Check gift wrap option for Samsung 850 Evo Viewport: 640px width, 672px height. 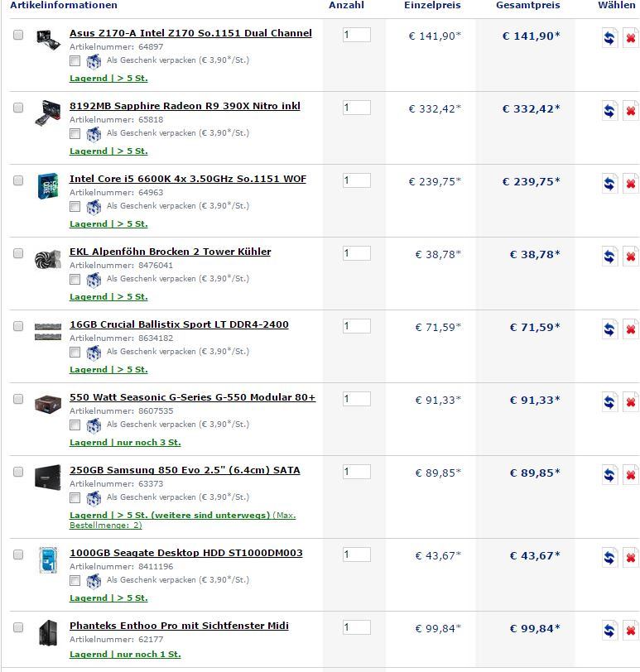[75, 497]
